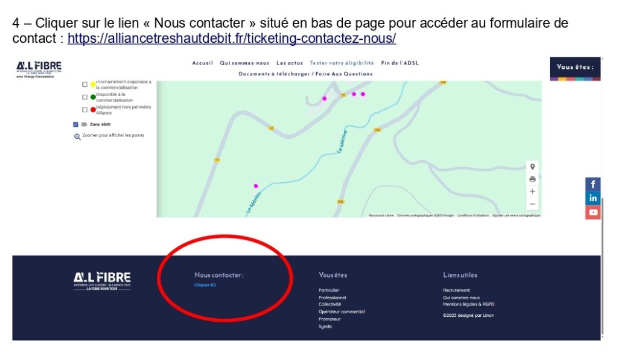Open the 'Tester votre éligibilité' menu item
Image resolution: width=618 pixels, height=364 pixels.
[342, 63]
